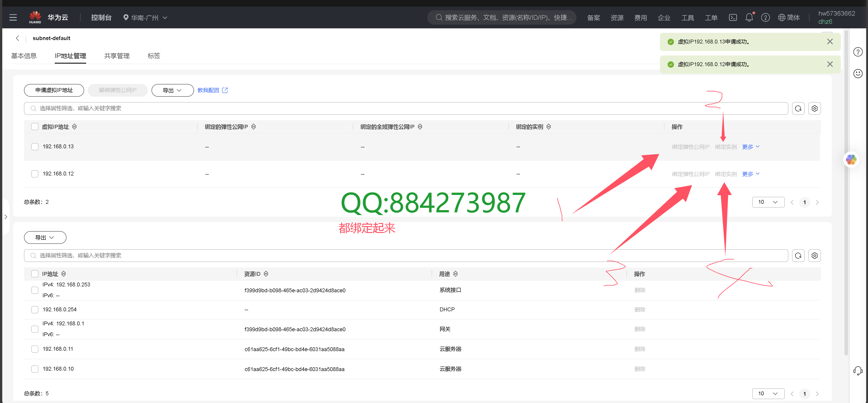Viewport: 868px width, 403px height.
Task: Open the CloudShell terminal icon
Action: pyautogui.click(x=733, y=17)
